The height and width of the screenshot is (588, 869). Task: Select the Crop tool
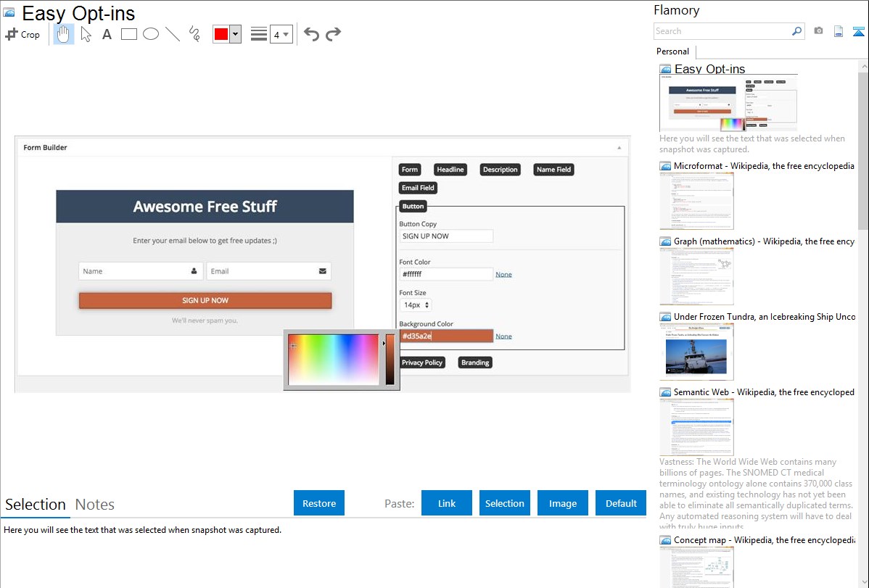[x=22, y=34]
